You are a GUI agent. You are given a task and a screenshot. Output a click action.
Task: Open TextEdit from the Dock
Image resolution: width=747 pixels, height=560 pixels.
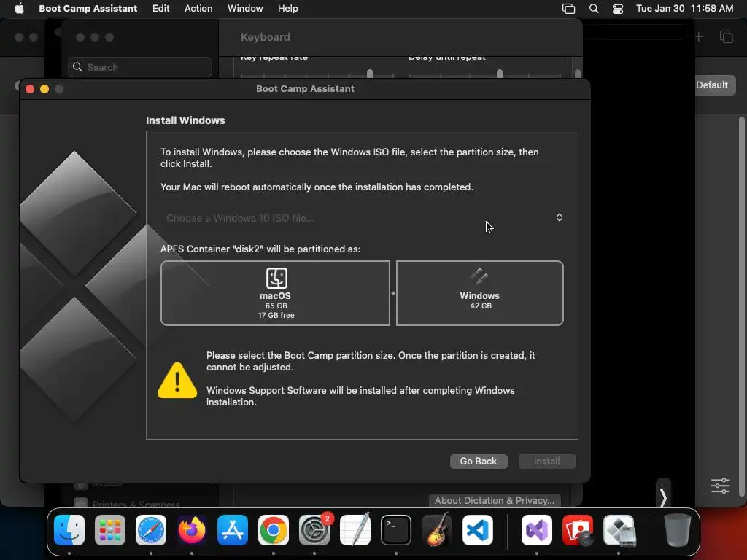tap(355, 530)
